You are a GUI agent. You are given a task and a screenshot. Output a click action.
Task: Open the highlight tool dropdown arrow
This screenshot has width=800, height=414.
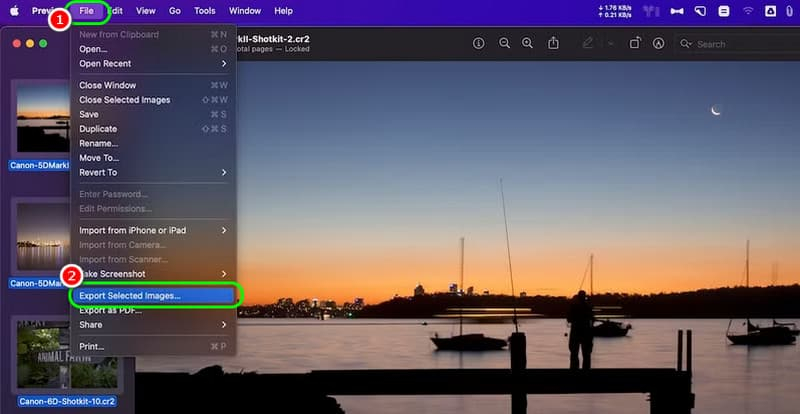coord(611,43)
